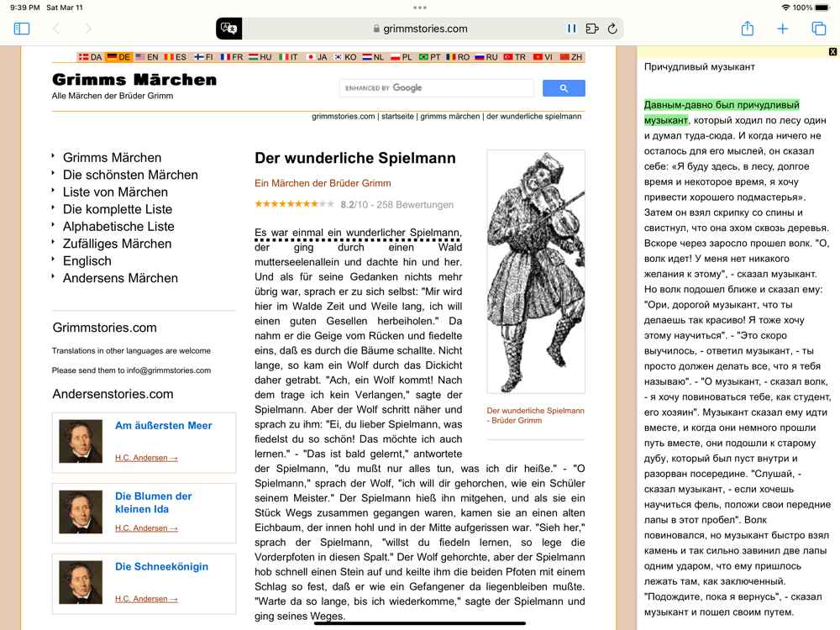Switch language to FR French
This screenshot has width=840, height=630.
[x=232, y=57]
